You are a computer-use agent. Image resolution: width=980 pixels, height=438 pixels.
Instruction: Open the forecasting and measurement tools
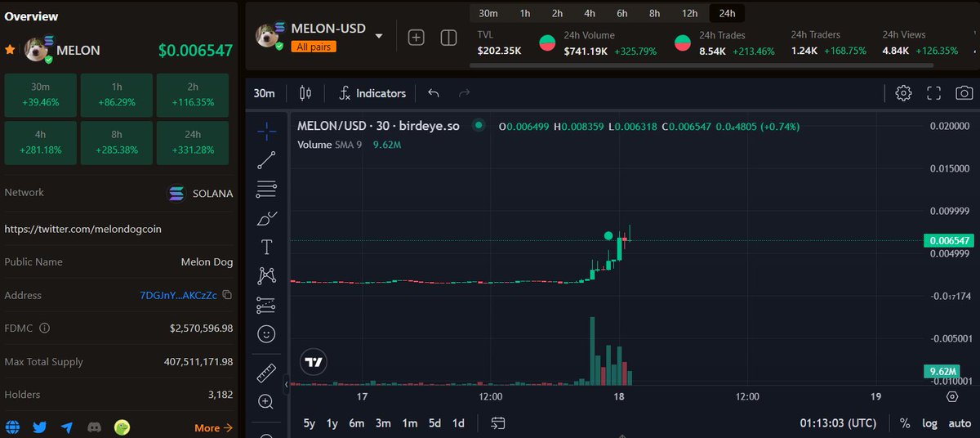click(x=266, y=305)
